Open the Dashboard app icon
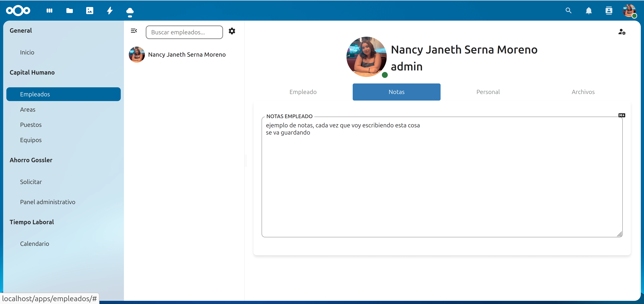 [49, 11]
